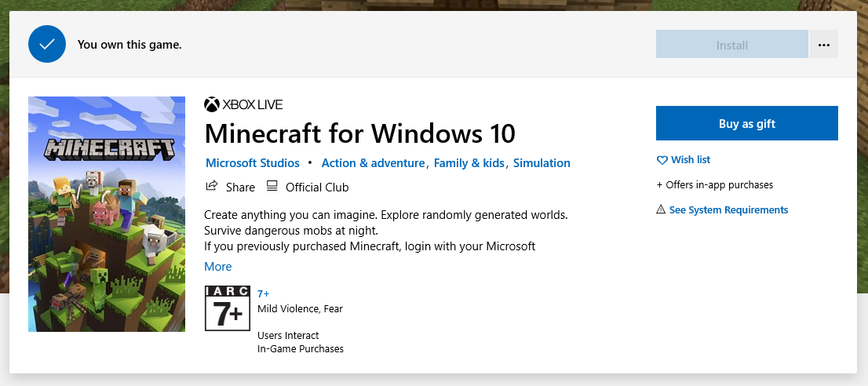Click the heart icon beside Wish list
Image resolution: width=868 pixels, height=386 pixels.
point(662,160)
